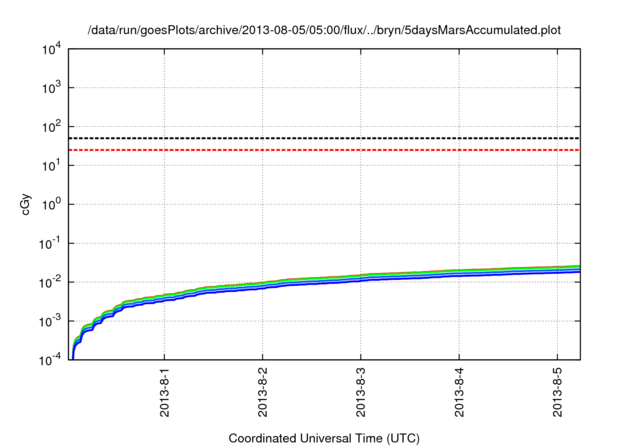Click the black dashed threshold line

pyautogui.click(x=324, y=138)
